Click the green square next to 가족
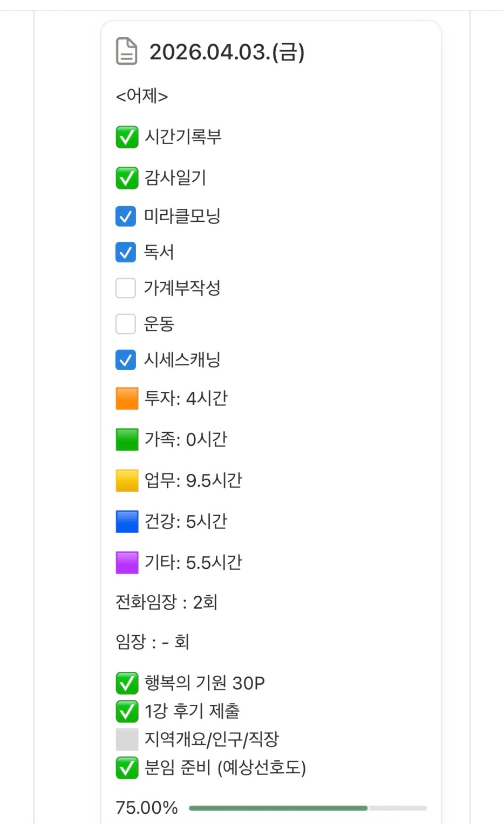504x824 pixels. pyautogui.click(x=127, y=440)
